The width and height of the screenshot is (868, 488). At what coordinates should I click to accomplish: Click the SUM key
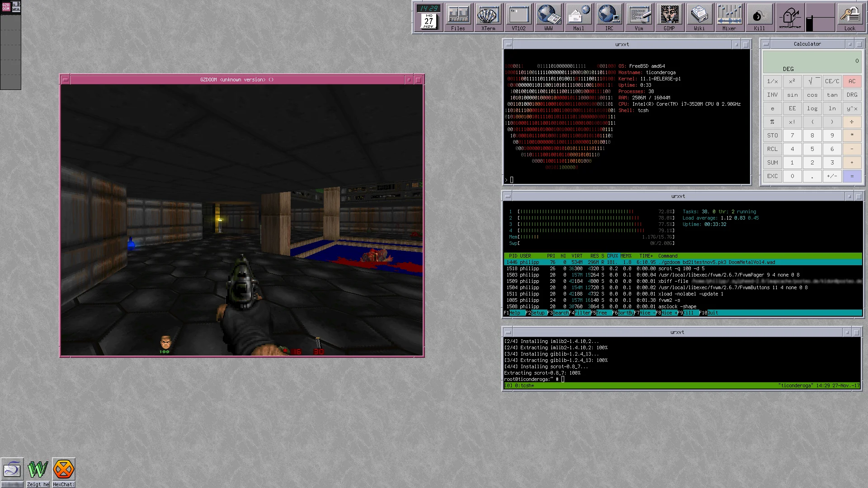coord(772,163)
